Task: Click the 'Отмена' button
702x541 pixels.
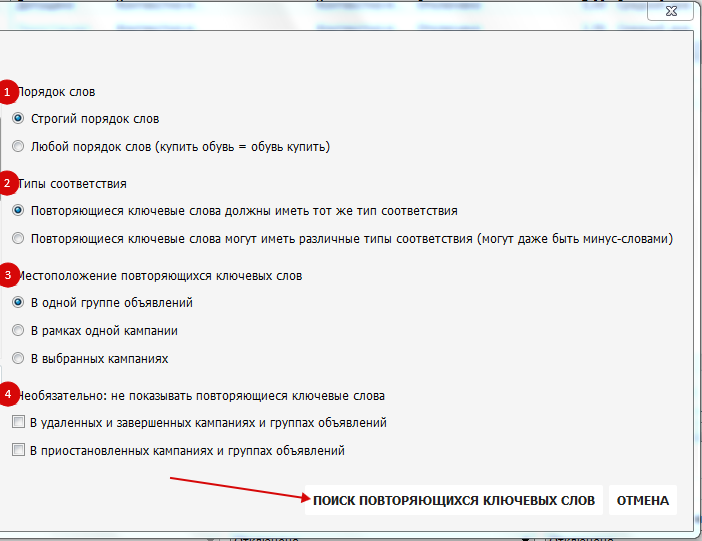Action: tap(642, 500)
